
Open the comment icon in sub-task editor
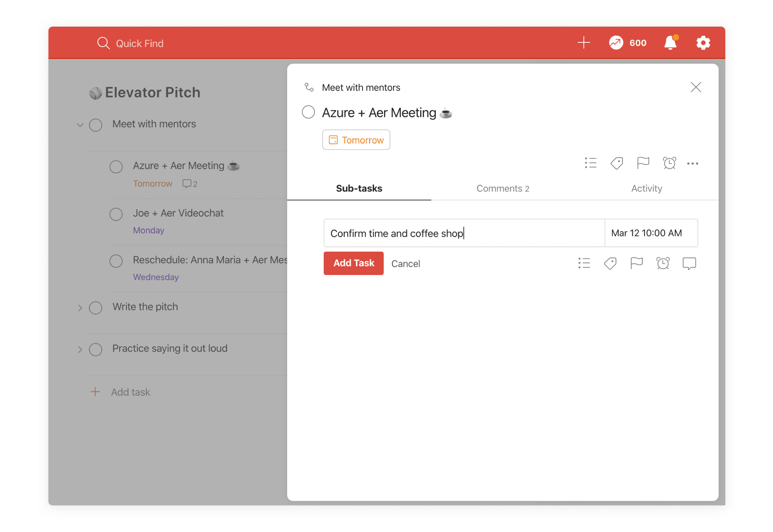[x=689, y=263]
